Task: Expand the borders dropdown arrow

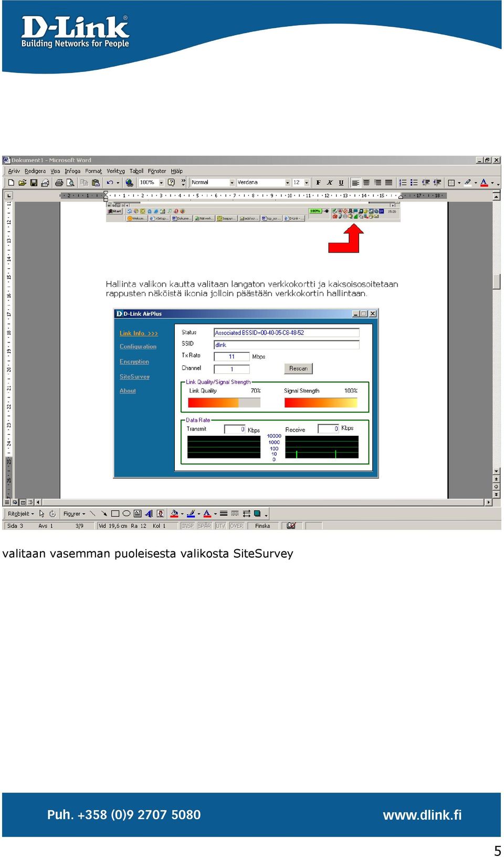Action: tap(459, 183)
